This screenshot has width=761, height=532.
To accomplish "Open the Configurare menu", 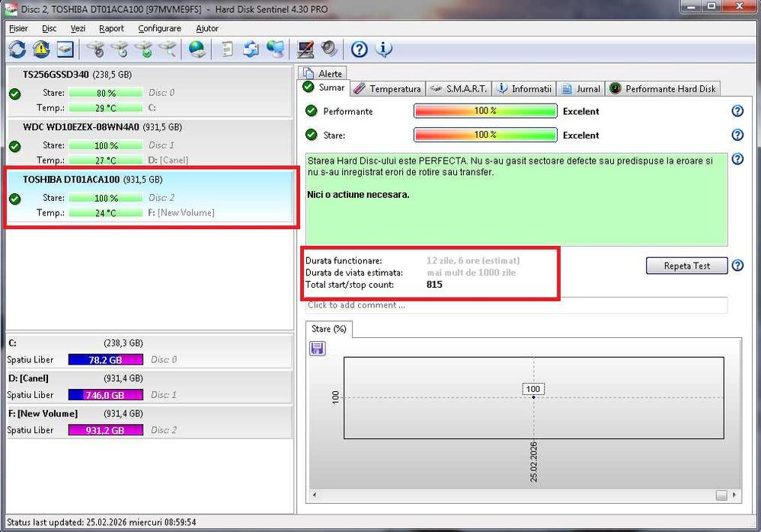I will coord(160,28).
